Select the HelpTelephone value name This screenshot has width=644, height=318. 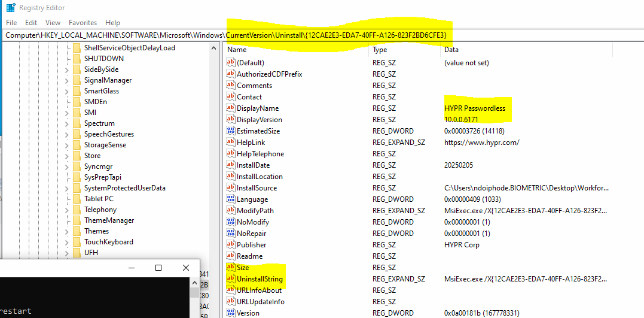coord(260,154)
